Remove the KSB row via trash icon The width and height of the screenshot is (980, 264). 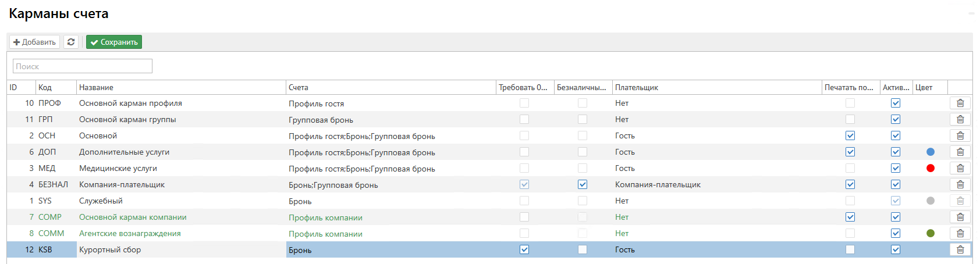point(960,249)
